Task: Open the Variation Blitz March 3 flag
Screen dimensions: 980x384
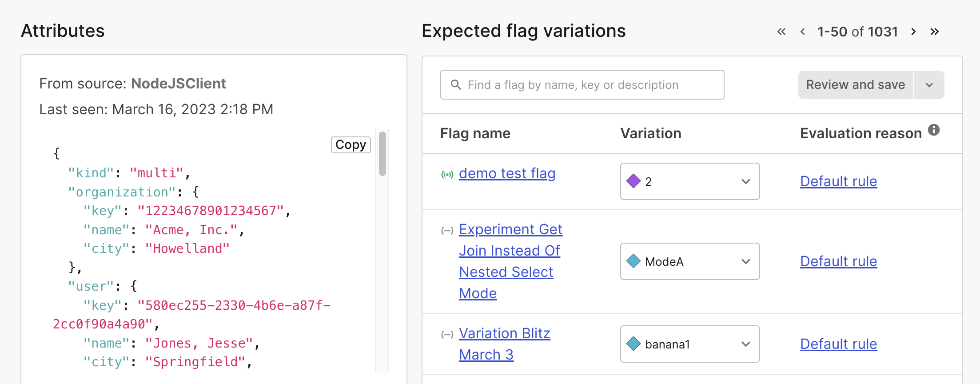Action: 504,343
